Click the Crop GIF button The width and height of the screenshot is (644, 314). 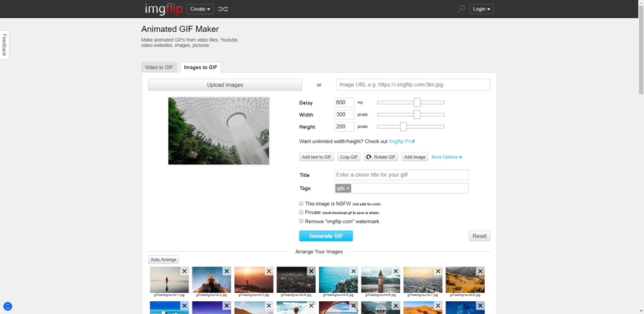(349, 157)
